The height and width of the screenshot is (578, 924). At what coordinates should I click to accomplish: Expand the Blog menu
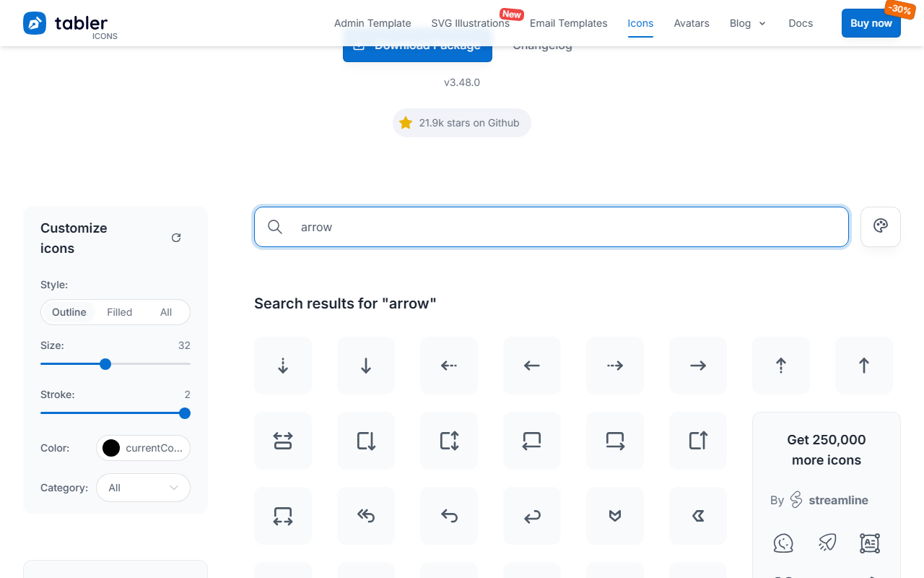coord(748,23)
